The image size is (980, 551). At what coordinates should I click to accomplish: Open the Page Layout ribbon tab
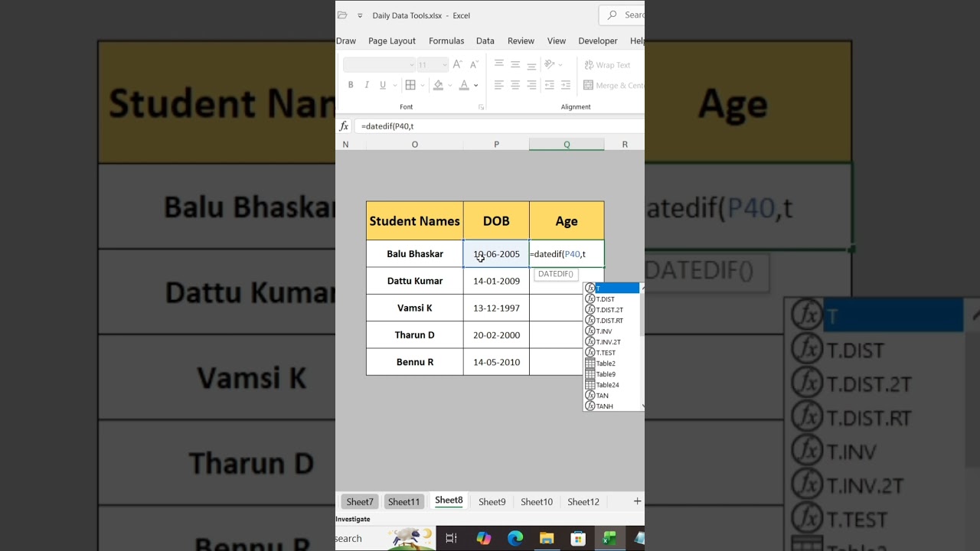[x=392, y=41]
